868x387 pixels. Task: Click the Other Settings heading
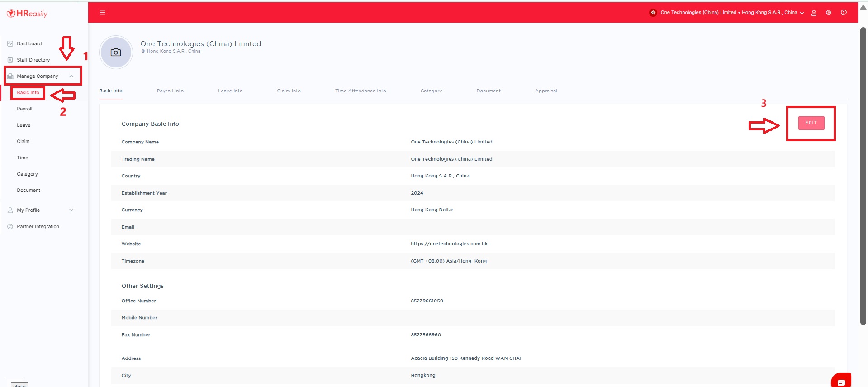(142, 286)
